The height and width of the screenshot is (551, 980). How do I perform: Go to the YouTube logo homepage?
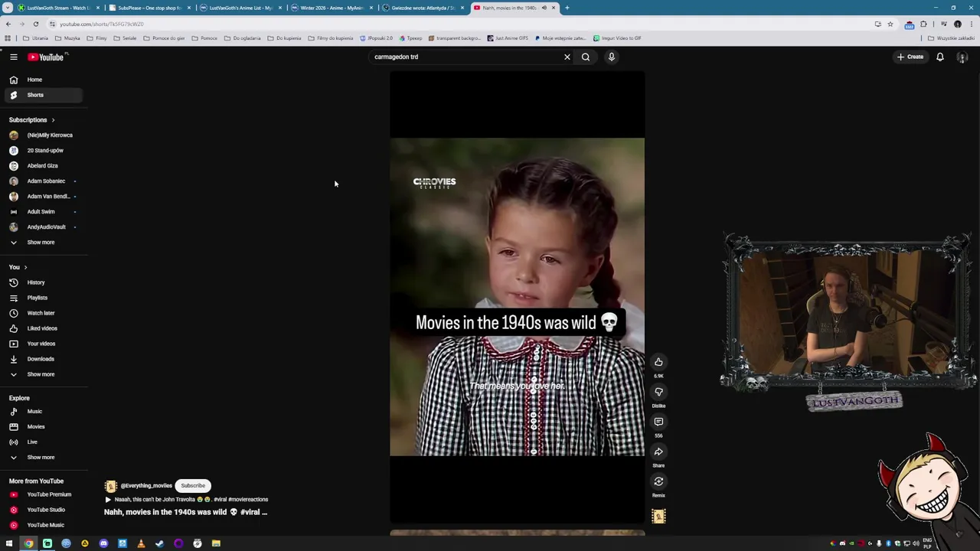coord(47,57)
